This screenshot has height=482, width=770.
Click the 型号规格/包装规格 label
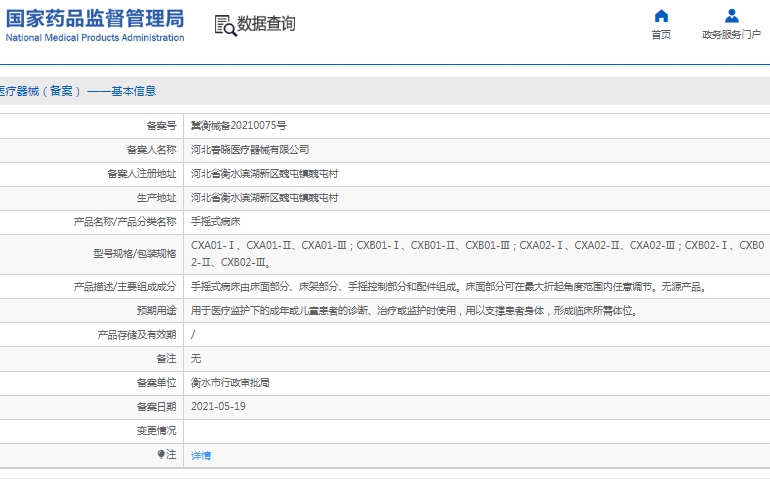(x=135, y=254)
